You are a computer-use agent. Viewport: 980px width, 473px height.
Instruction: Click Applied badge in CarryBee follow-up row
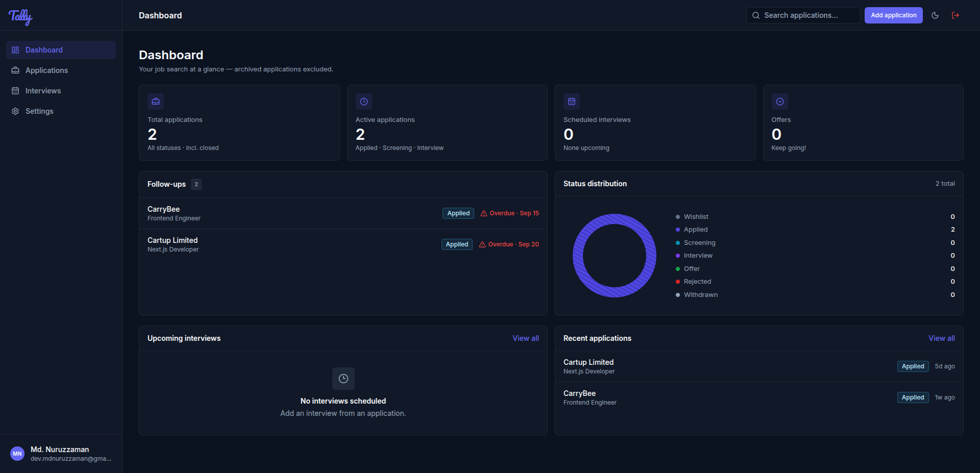pyautogui.click(x=458, y=213)
